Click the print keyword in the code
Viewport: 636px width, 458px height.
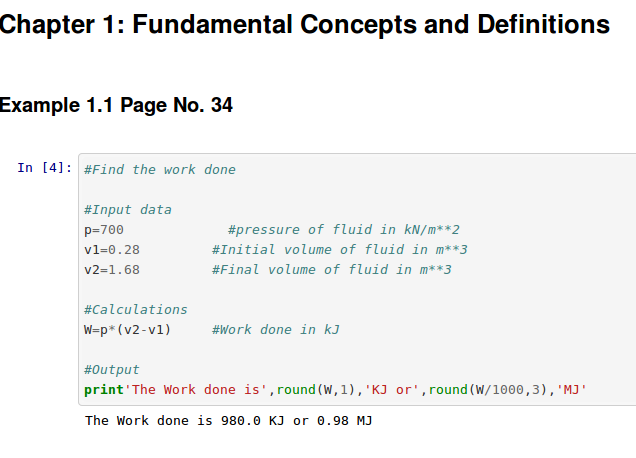click(x=104, y=389)
